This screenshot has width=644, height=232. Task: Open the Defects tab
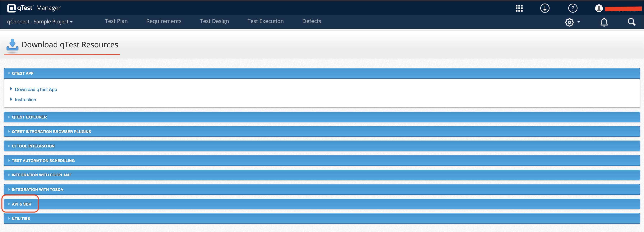coord(311,21)
